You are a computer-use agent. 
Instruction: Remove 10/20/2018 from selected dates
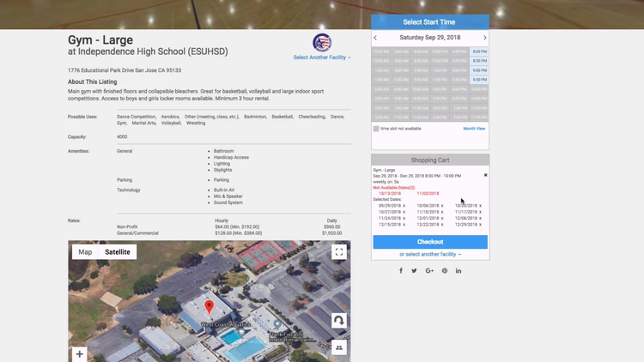(x=480, y=206)
